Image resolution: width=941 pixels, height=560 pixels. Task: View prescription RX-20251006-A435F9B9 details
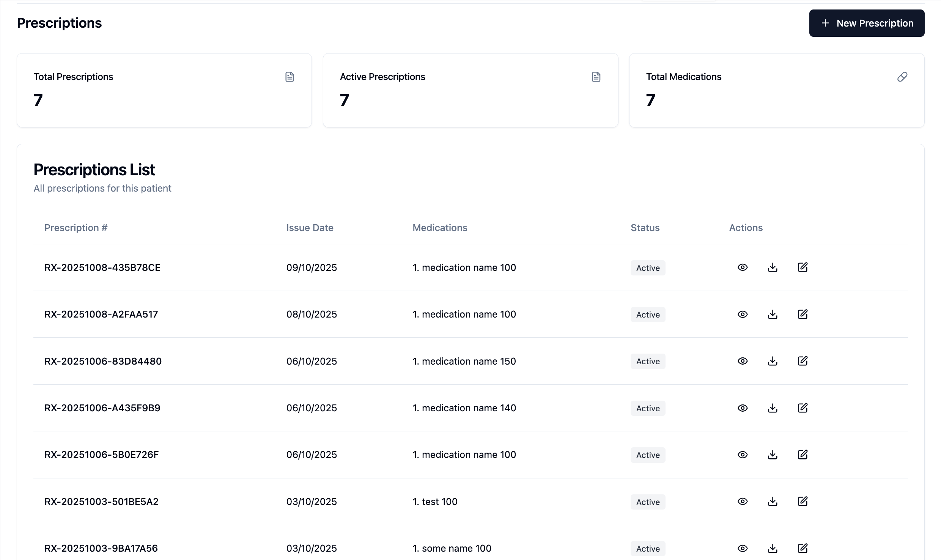743,408
